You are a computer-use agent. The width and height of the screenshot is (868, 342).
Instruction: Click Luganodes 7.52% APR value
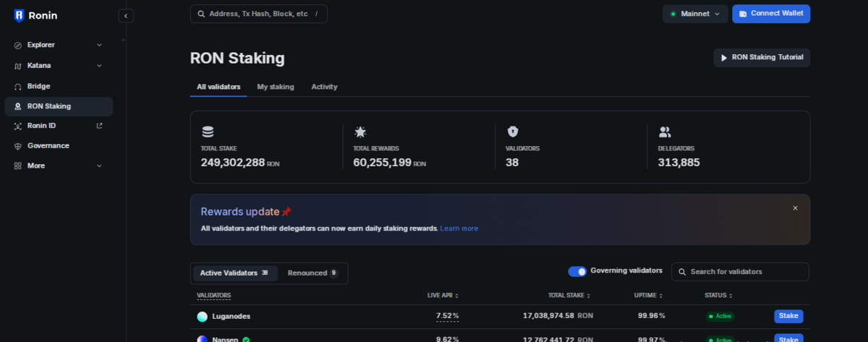(448, 316)
